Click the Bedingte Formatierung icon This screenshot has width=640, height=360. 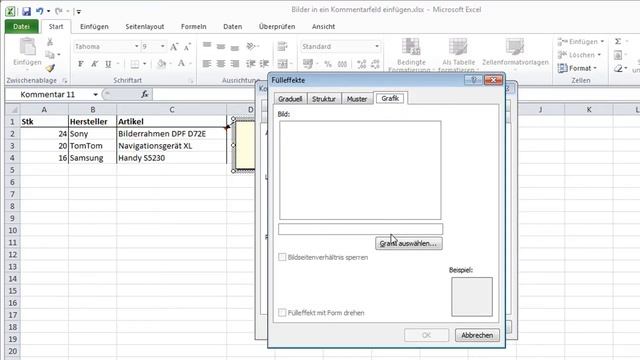click(411, 47)
